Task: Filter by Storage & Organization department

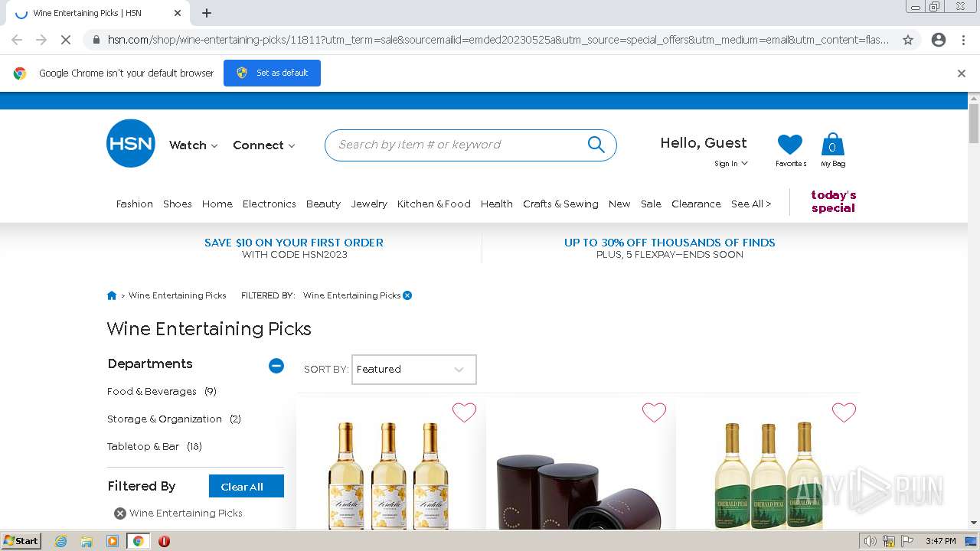Action: point(174,419)
